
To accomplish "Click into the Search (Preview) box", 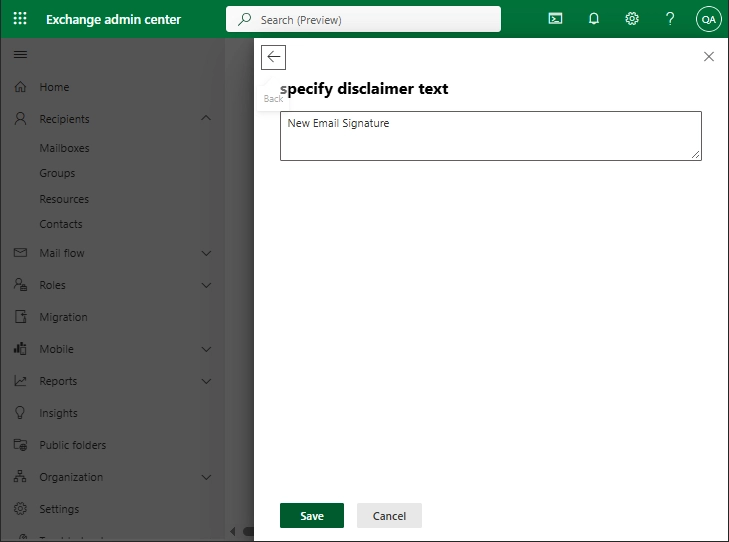I will 363,19.
